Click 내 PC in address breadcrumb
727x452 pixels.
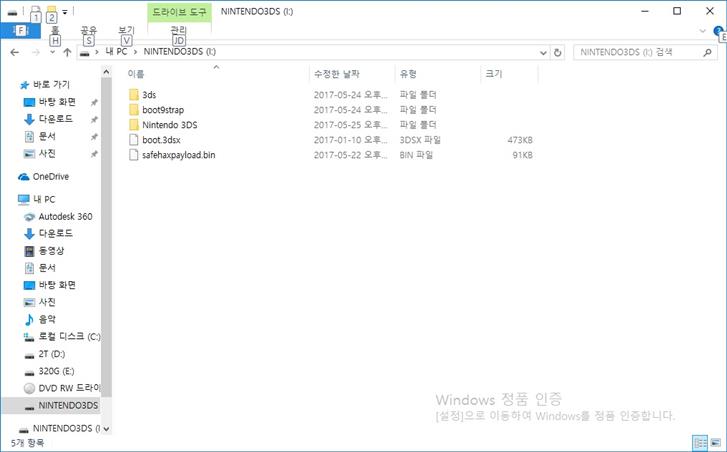(x=116, y=51)
